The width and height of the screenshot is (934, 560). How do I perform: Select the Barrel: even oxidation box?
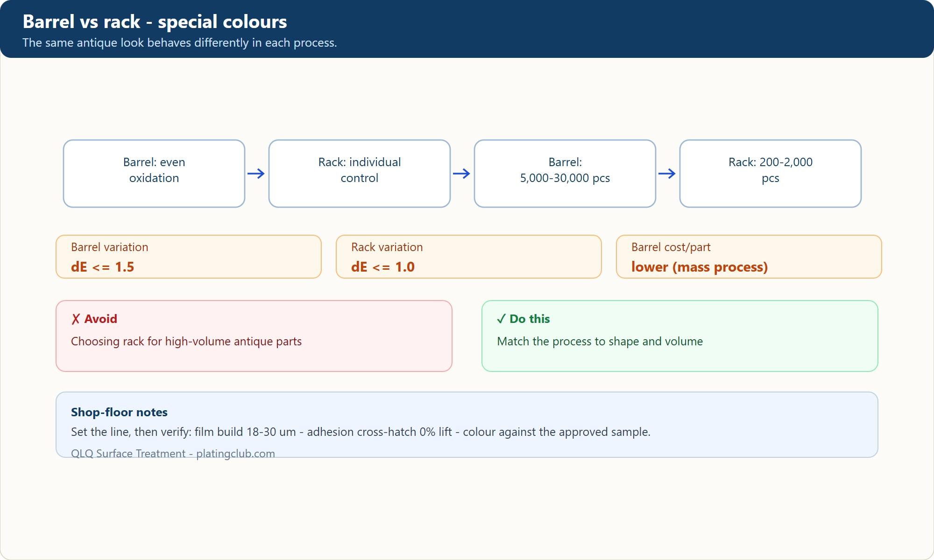(154, 174)
